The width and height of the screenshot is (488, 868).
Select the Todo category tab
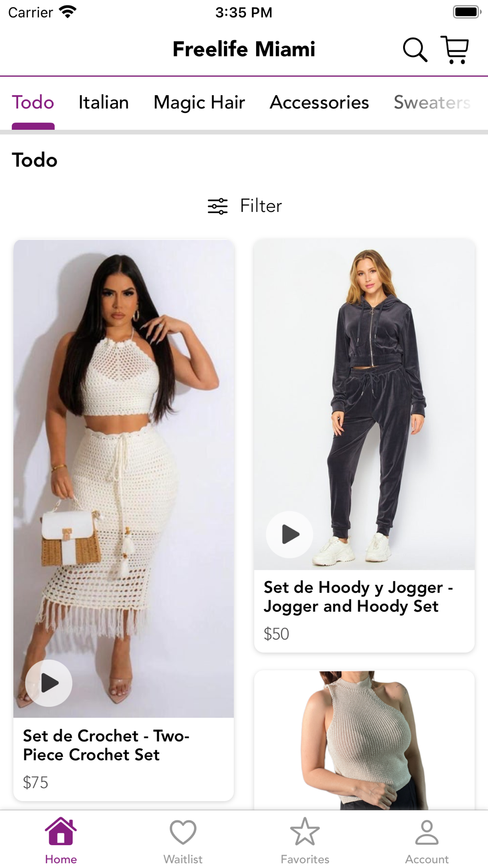click(x=33, y=103)
